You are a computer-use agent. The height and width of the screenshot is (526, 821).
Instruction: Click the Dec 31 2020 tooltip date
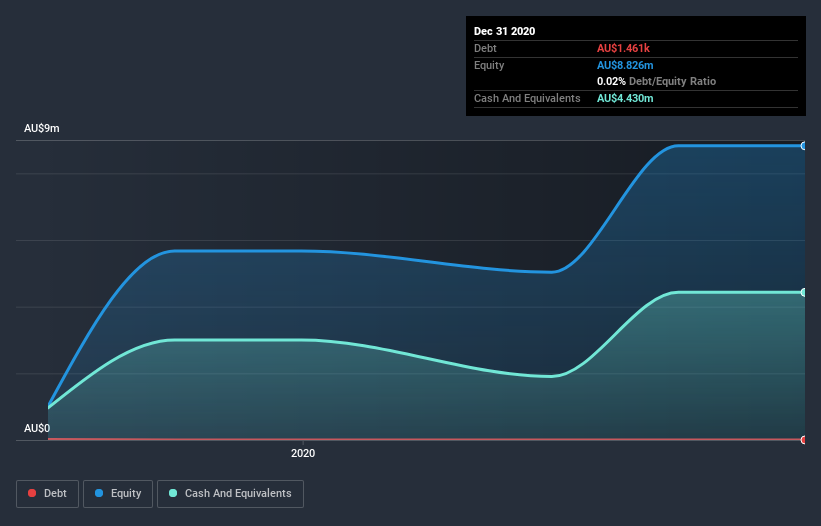pyautogui.click(x=504, y=31)
